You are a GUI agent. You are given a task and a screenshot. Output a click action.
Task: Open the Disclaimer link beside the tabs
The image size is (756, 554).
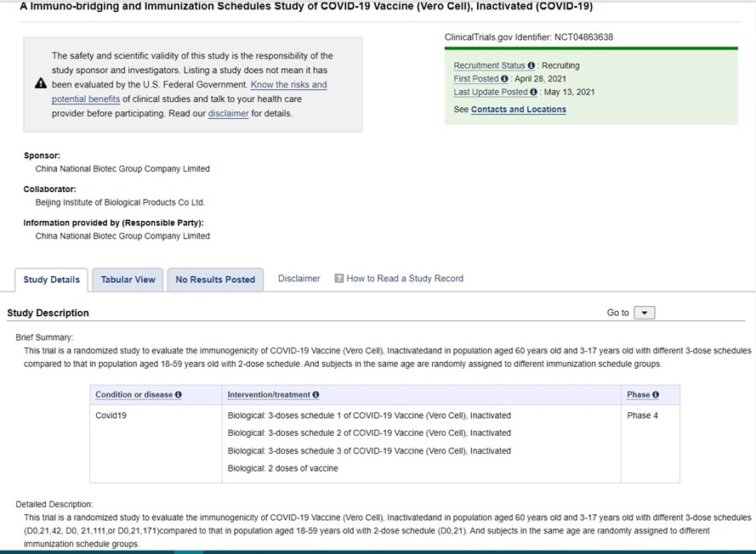299,279
